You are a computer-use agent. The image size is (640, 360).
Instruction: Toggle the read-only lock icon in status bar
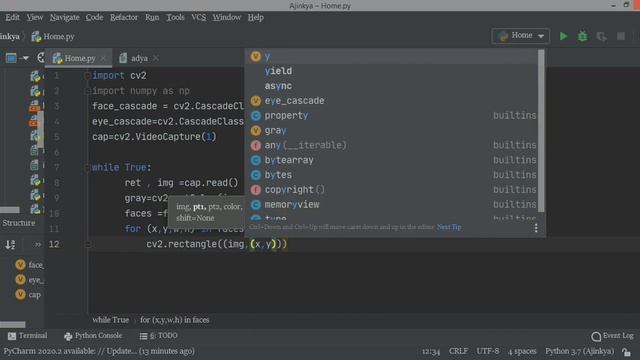[627, 351]
